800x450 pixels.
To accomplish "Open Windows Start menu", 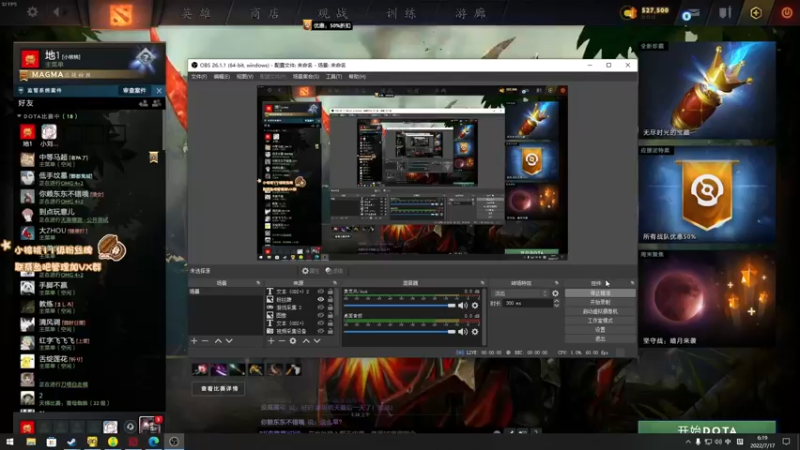I will [x=10, y=442].
